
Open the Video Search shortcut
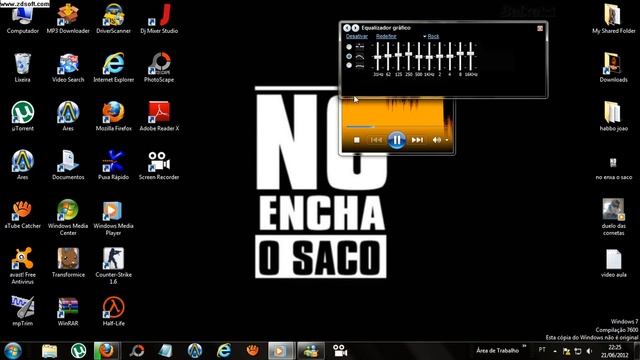click(x=68, y=67)
